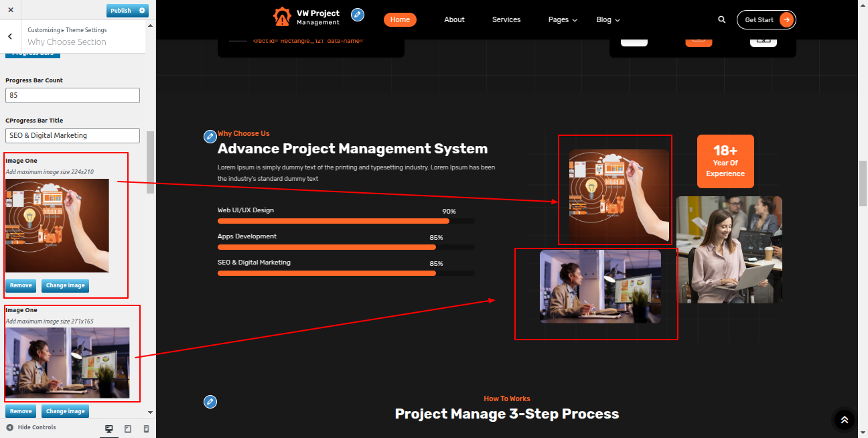Open the Services menu item
The width and height of the screenshot is (868, 438).
tap(506, 20)
